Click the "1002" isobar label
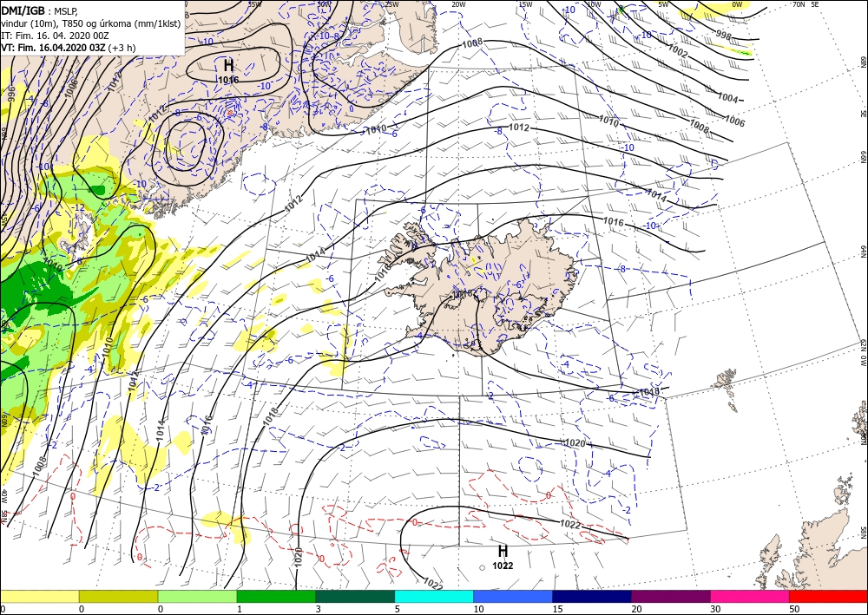The width and height of the screenshot is (868, 615). 678,50
